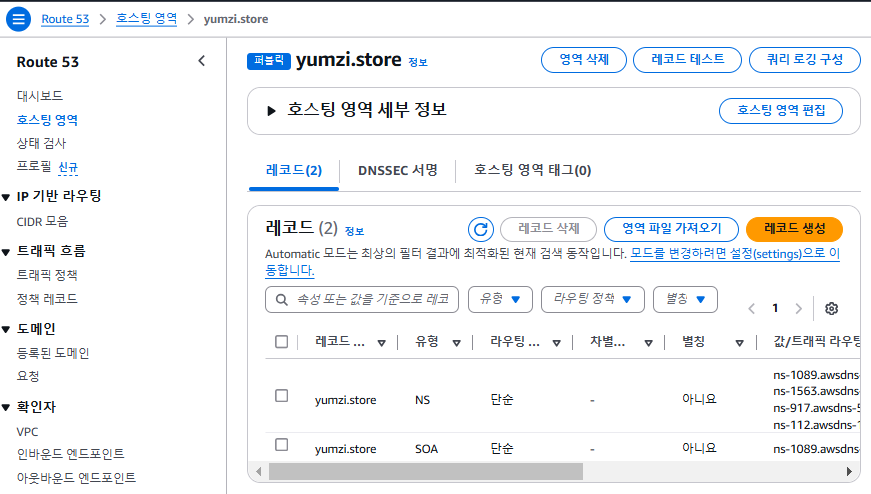Image resolution: width=871 pixels, height=494 pixels.
Task: Click the 호스팅 영역 breadcrumb link
Action: [x=146, y=19]
